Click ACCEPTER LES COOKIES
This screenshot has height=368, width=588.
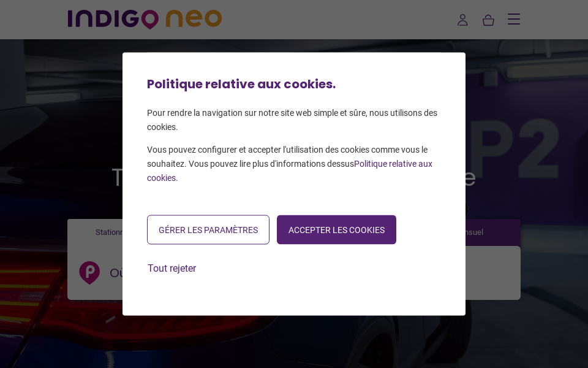336,230
